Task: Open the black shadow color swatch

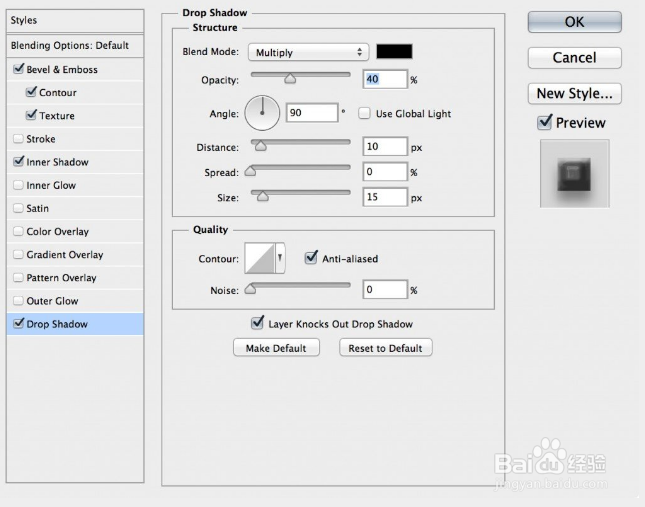Action: [x=394, y=51]
